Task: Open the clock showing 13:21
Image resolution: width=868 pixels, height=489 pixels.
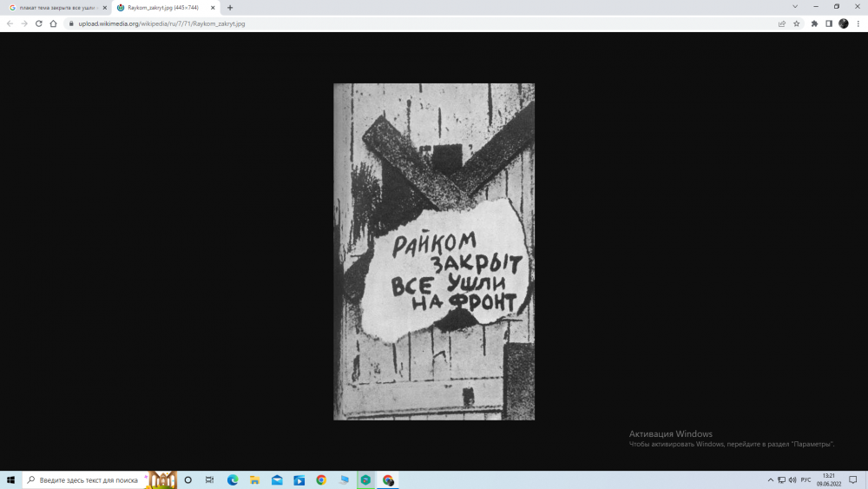Action: pyautogui.click(x=829, y=480)
